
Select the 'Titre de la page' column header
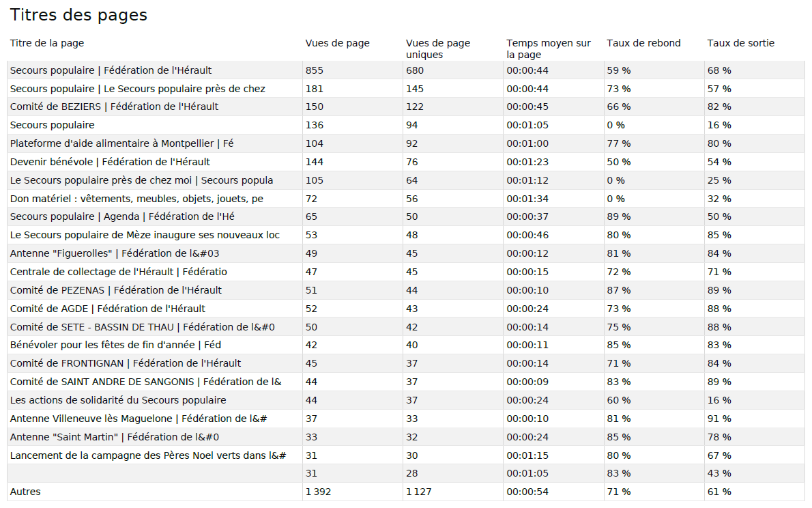[47, 43]
